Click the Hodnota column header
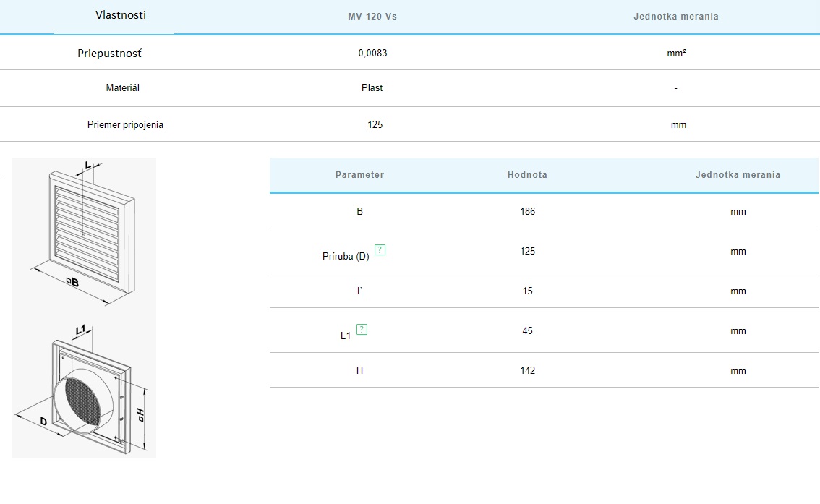 tap(527, 175)
